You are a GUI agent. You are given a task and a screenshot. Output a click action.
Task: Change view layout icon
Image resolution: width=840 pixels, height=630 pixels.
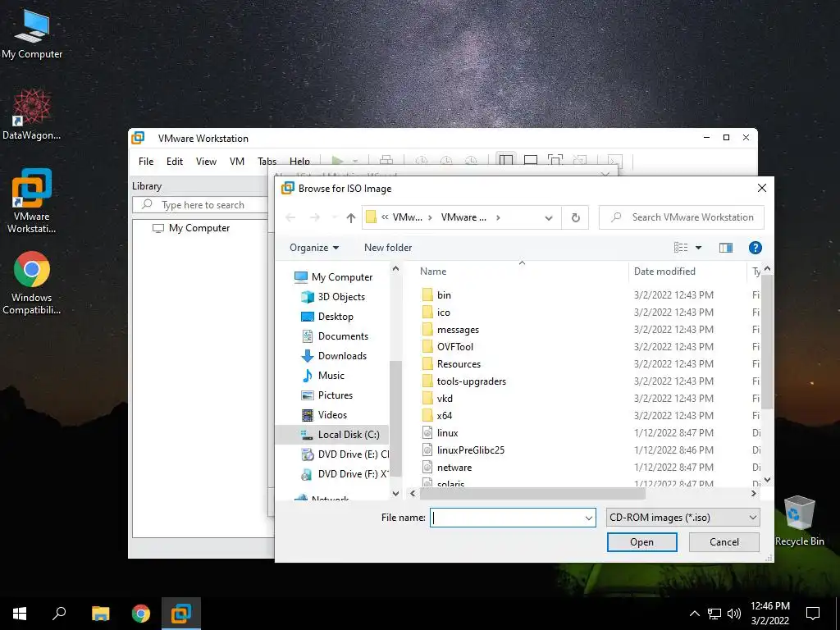pos(680,248)
